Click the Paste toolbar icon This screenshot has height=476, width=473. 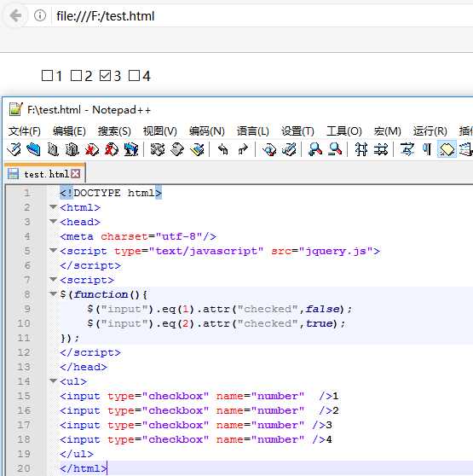click(197, 149)
